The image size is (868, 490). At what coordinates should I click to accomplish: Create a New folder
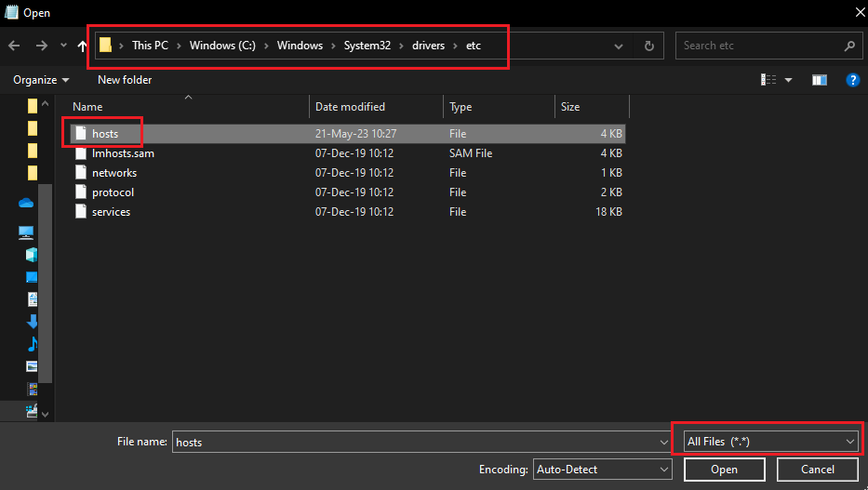pyautogui.click(x=125, y=80)
